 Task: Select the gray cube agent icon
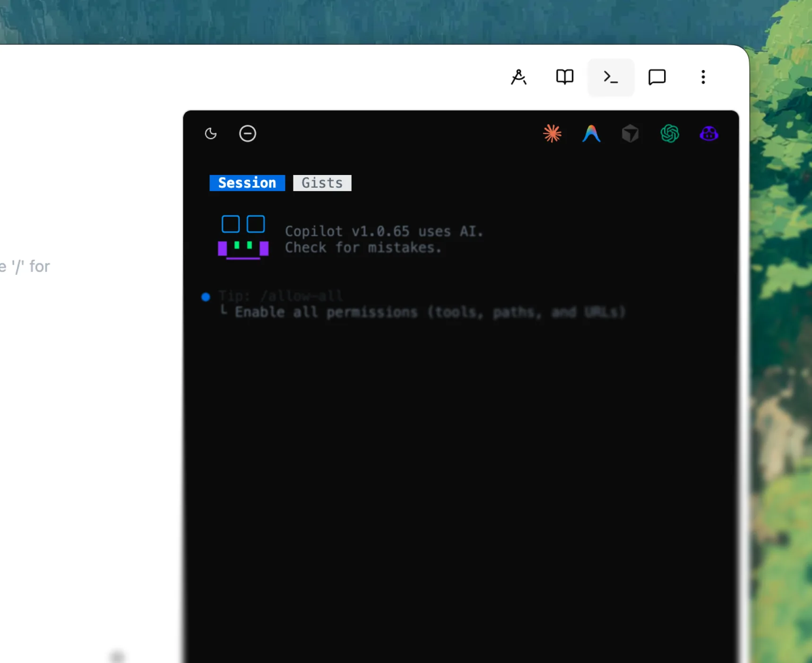tap(631, 134)
